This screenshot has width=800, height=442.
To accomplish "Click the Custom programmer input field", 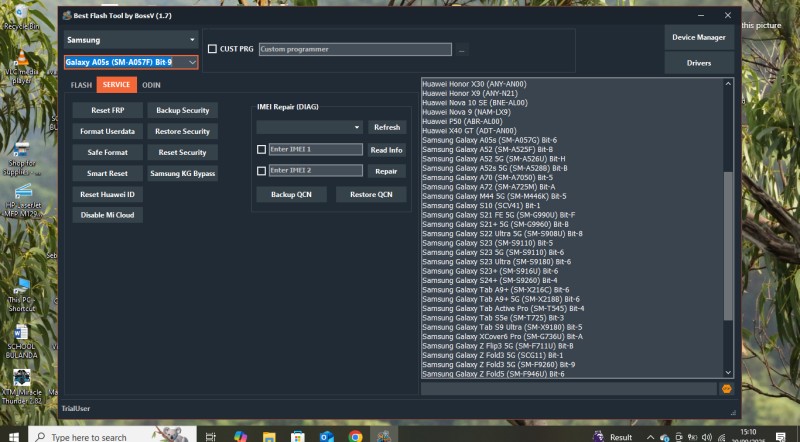I will coord(355,49).
